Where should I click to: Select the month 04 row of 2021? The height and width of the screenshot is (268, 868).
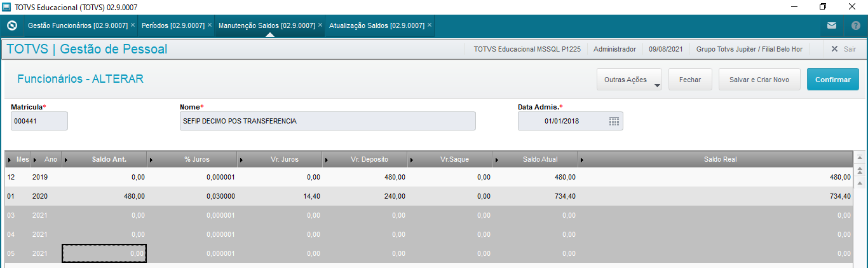pyautogui.click(x=429, y=234)
